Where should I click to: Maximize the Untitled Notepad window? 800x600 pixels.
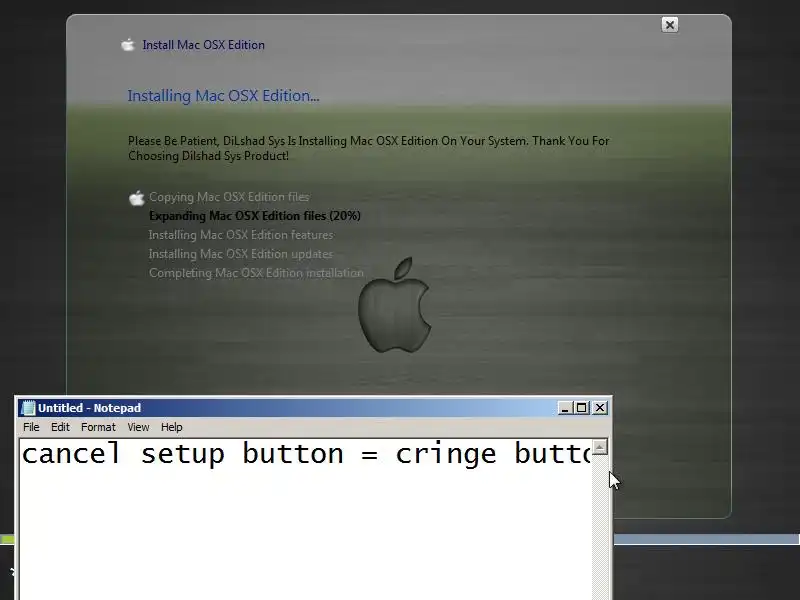point(582,408)
